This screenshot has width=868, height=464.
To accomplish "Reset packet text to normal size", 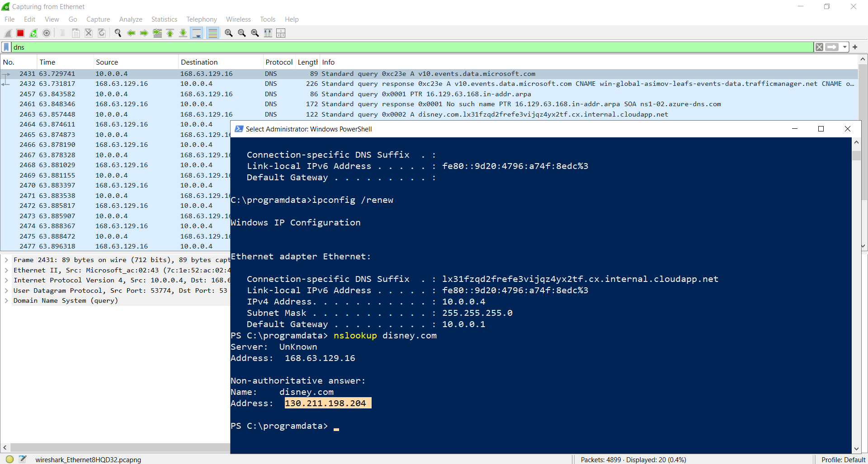I will pyautogui.click(x=255, y=33).
